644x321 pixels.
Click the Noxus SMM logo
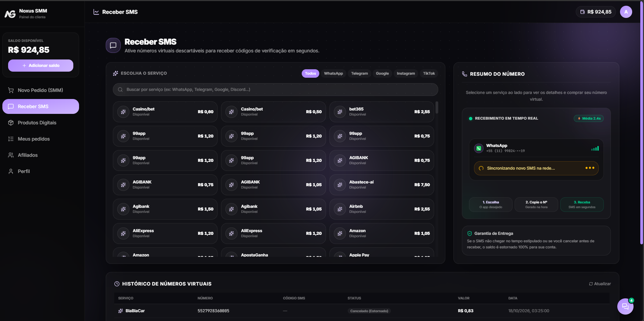click(x=10, y=14)
